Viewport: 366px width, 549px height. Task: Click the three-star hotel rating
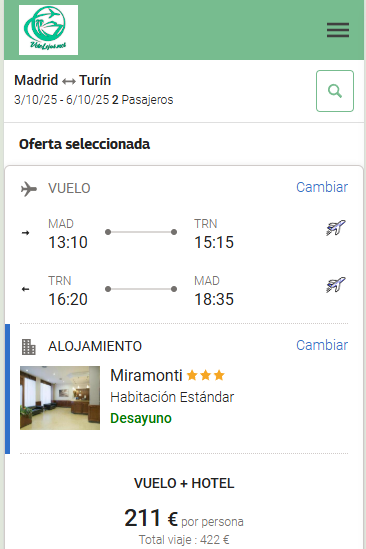pyautogui.click(x=206, y=375)
